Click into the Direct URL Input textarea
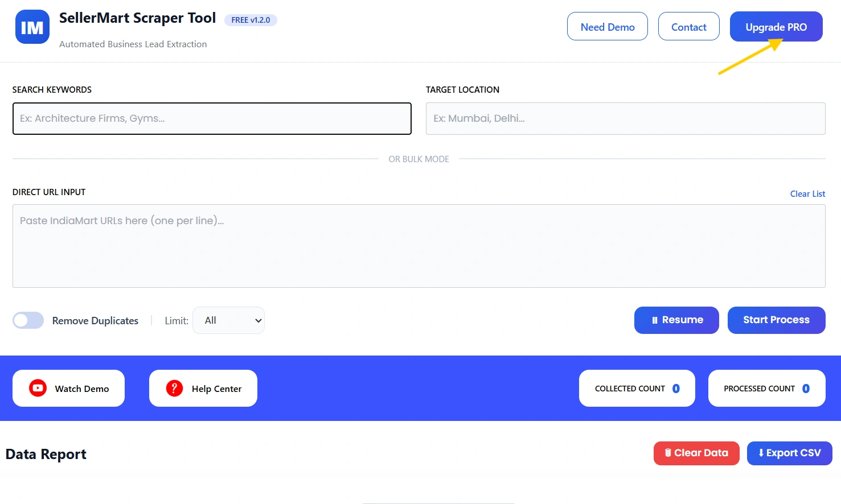The width and height of the screenshot is (841, 504). click(x=419, y=246)
